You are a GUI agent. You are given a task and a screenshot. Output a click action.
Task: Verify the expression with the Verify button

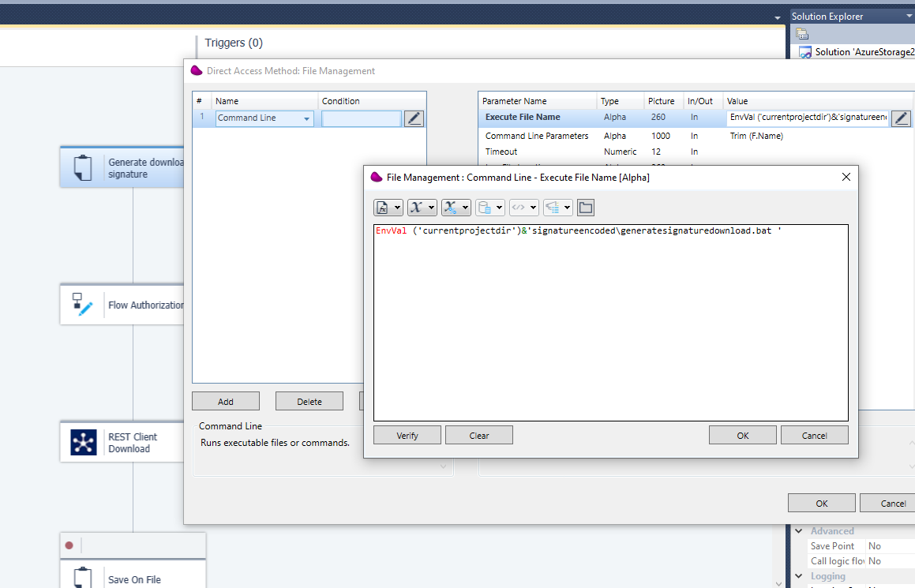(407, 435)
